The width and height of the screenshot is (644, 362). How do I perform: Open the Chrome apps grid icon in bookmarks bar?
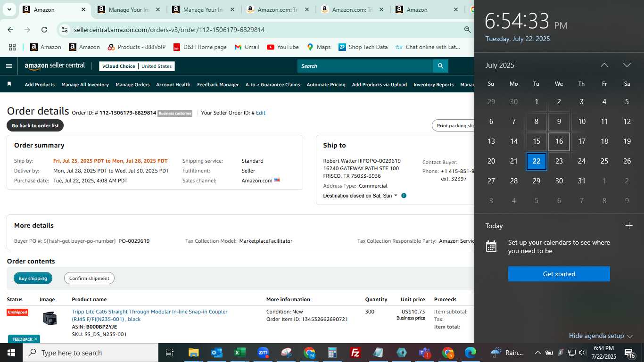(12, 47)
